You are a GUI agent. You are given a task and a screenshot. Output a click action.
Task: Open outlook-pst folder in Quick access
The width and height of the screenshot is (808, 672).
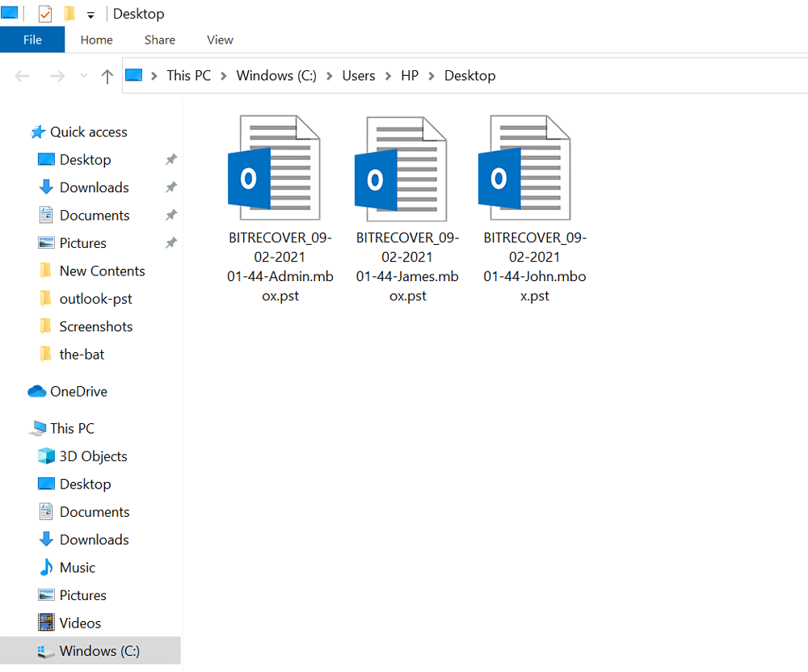pyautogui.click(x=95, y=299)
